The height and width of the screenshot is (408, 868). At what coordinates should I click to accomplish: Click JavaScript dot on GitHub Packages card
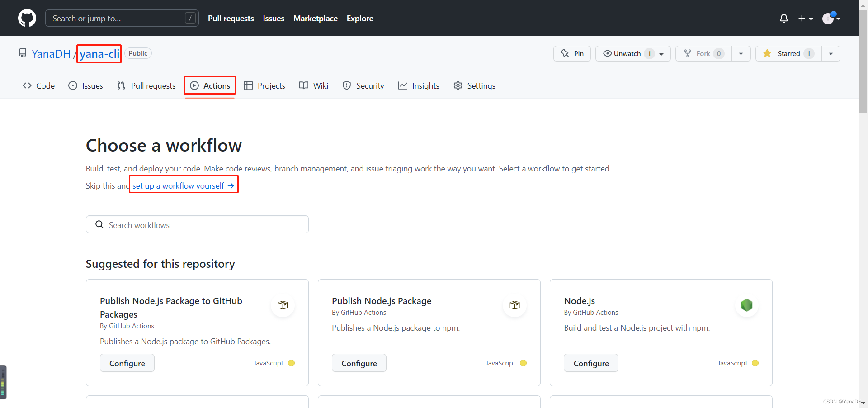tap(291, 363)
